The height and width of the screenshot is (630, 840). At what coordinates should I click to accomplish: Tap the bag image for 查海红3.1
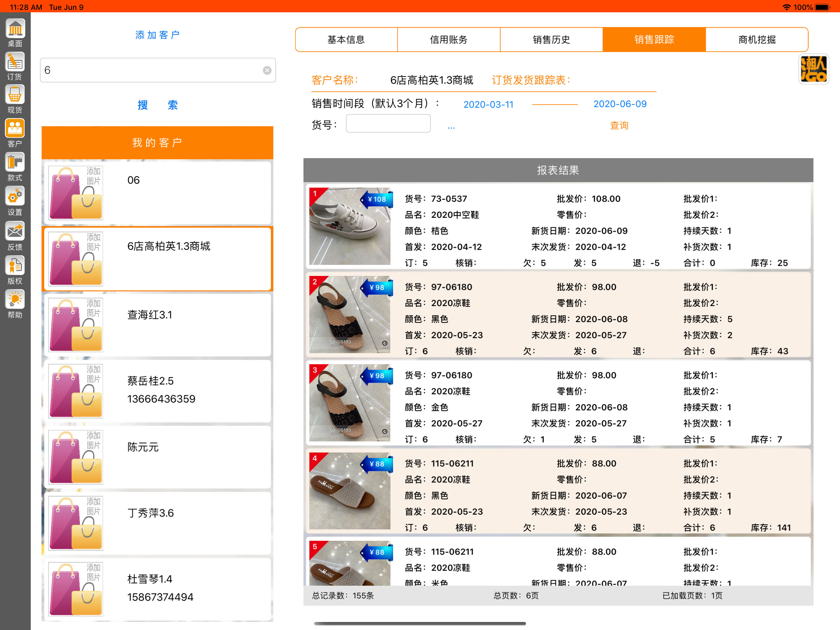(x=76, y=325)
